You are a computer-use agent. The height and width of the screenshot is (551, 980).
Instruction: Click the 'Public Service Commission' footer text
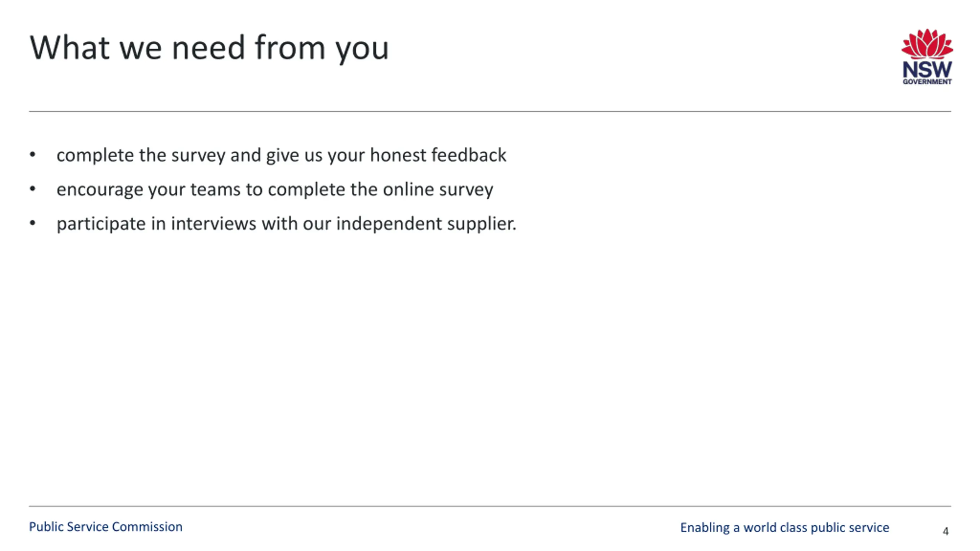click(x=106, y=527)
